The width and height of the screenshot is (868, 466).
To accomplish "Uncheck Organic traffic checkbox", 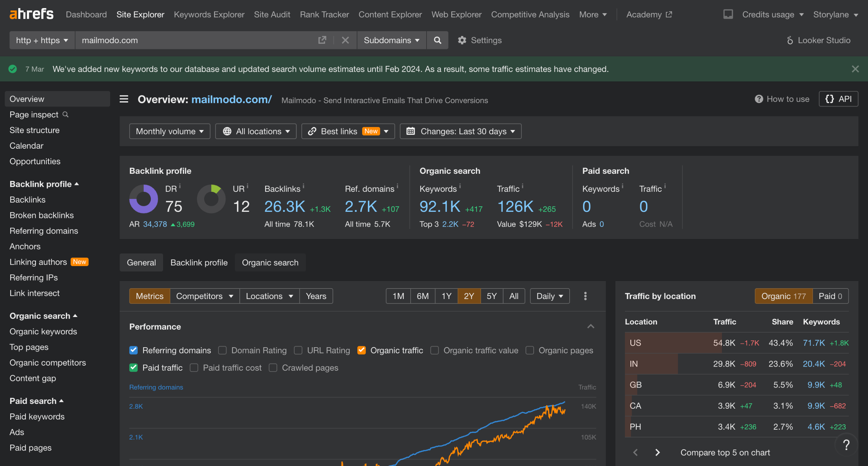I will point(361,350).
